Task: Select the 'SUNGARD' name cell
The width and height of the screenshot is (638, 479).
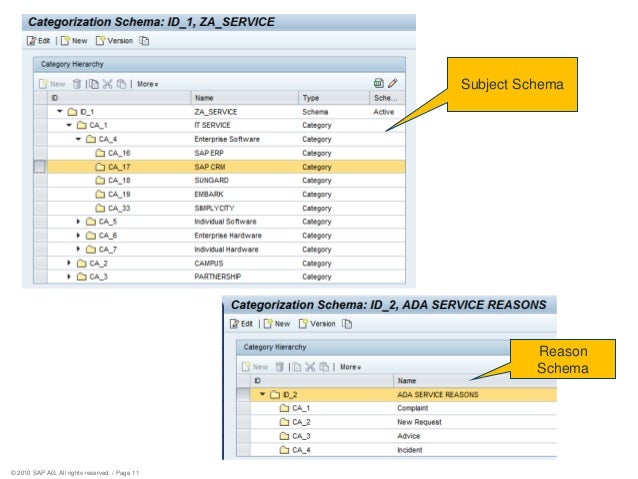Action: coord(211,180)
